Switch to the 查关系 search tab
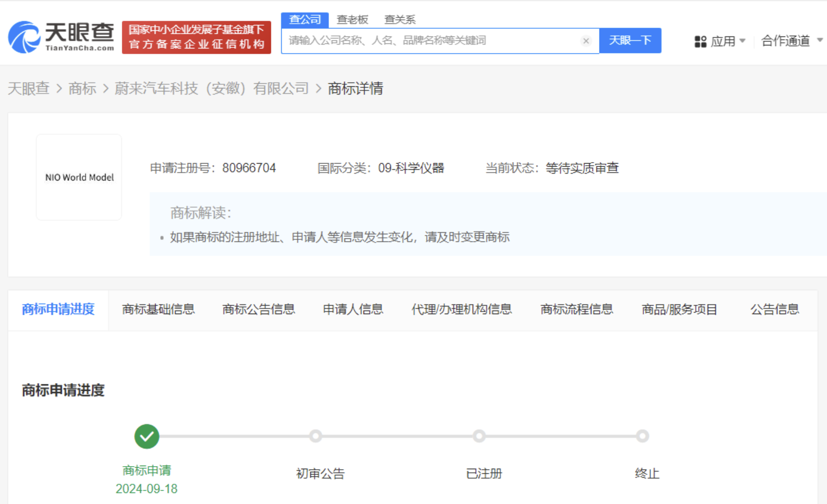827x504 pixels. click(x=399, y=20)
